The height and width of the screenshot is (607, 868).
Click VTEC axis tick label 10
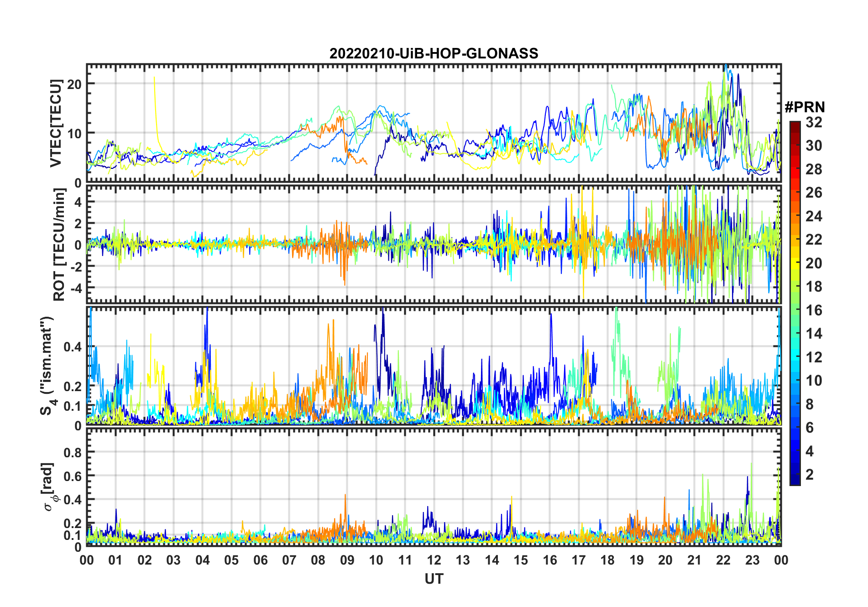point(75,134)
